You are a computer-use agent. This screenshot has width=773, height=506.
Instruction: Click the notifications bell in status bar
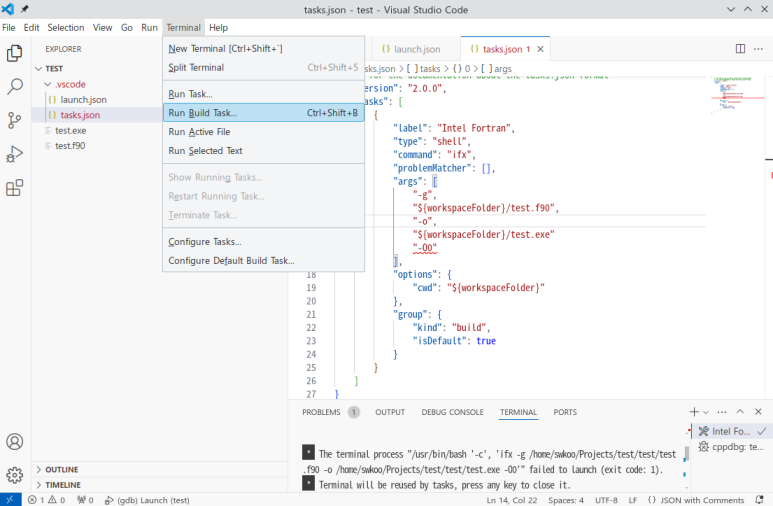click(x=760, y=500)
